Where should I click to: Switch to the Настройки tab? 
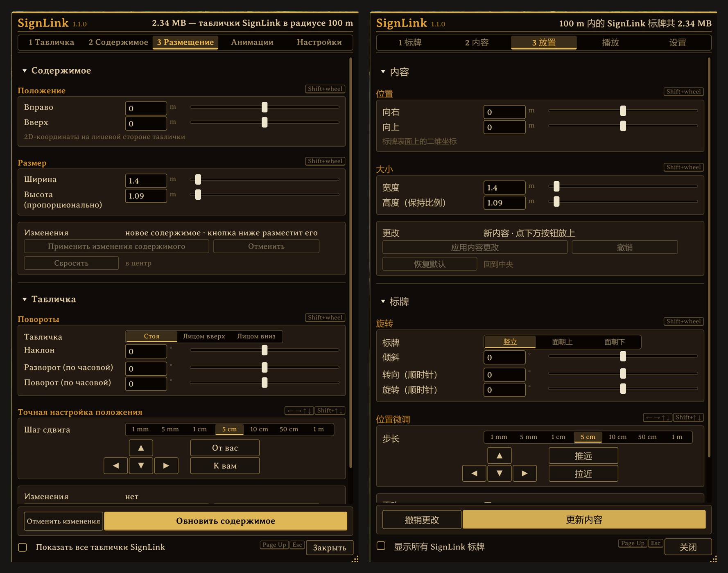point(319,42)
